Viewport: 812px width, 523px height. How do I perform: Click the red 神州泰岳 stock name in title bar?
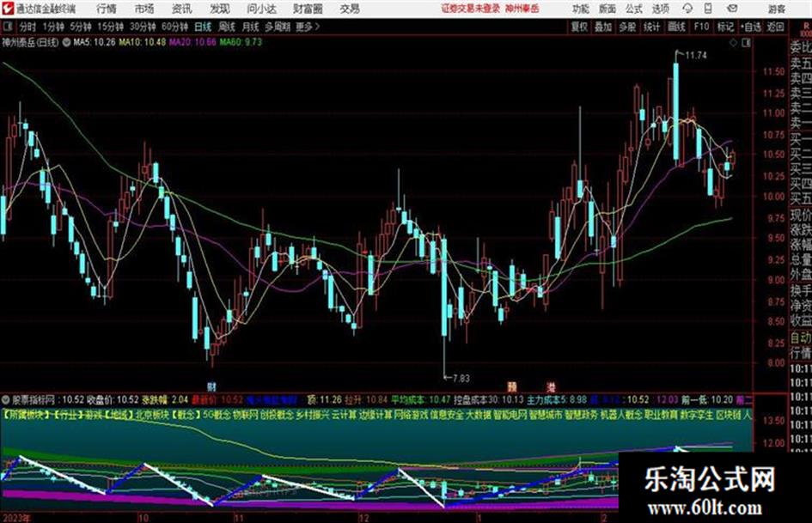tap(522, 9)
